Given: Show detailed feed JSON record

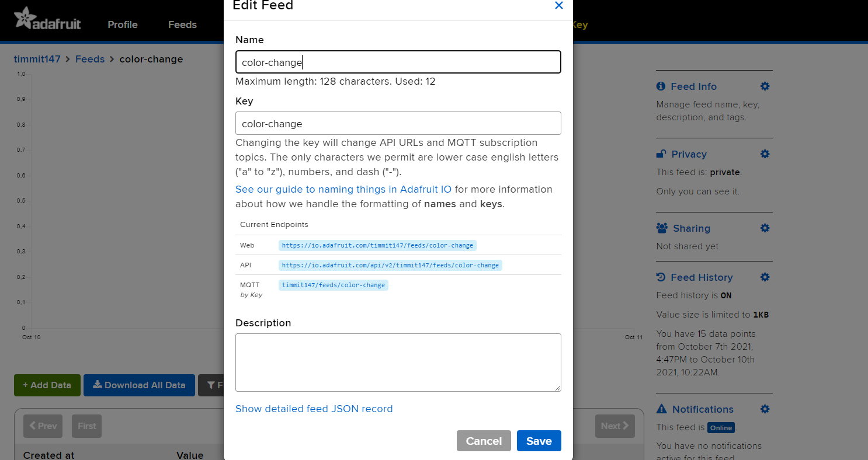Looking at the screenshot, I should (x=314, y=409).
